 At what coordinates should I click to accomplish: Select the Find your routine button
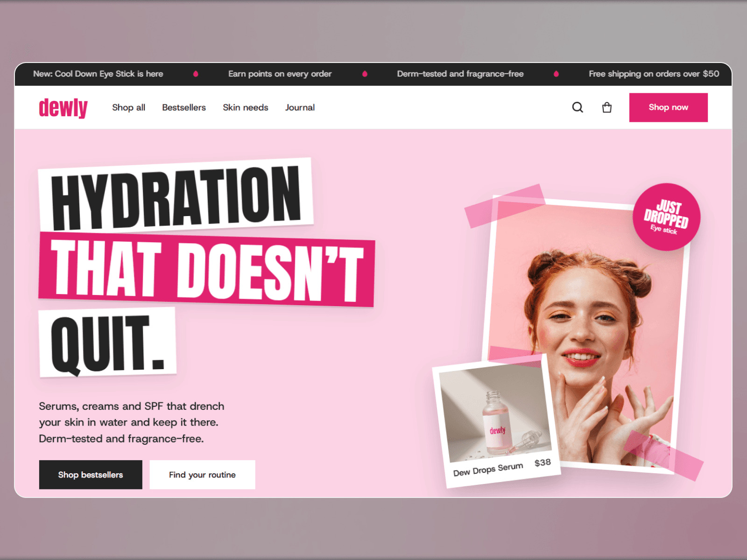pos(202,475)
